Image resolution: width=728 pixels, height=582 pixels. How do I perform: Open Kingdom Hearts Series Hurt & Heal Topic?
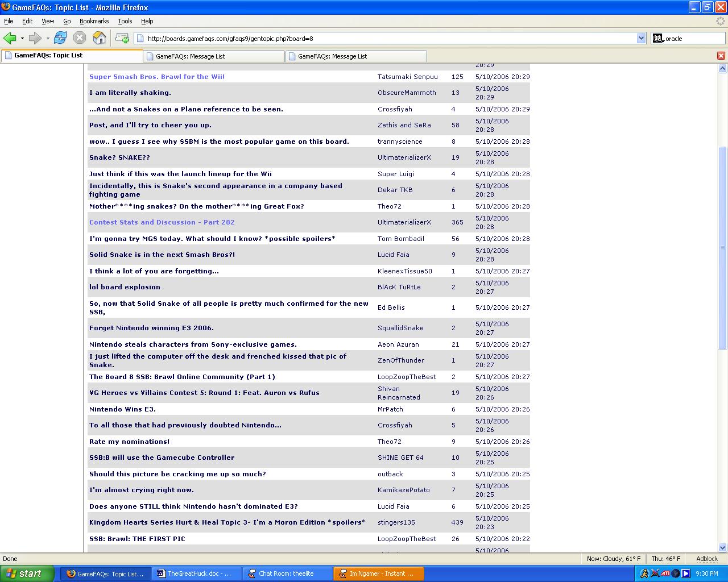[227, 522]
